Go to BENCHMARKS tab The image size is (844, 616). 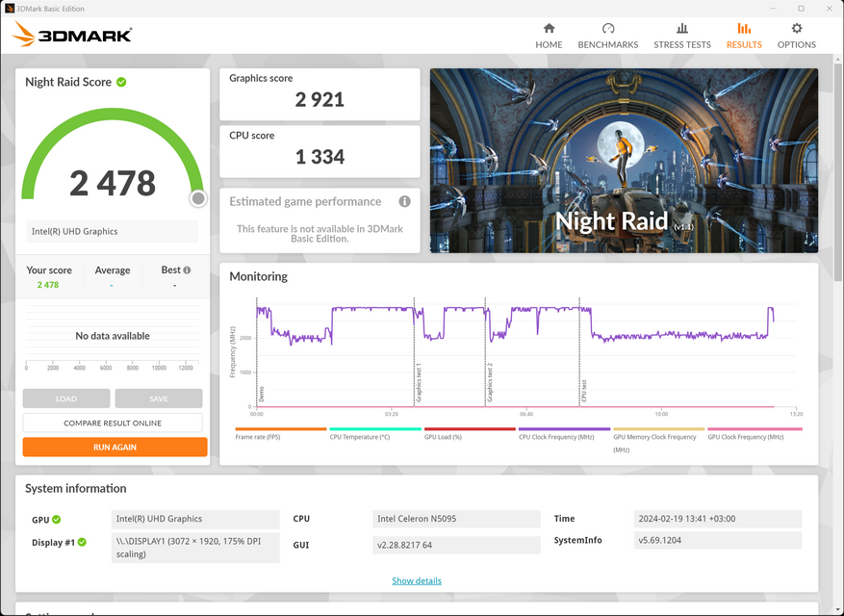click(607, 36)
